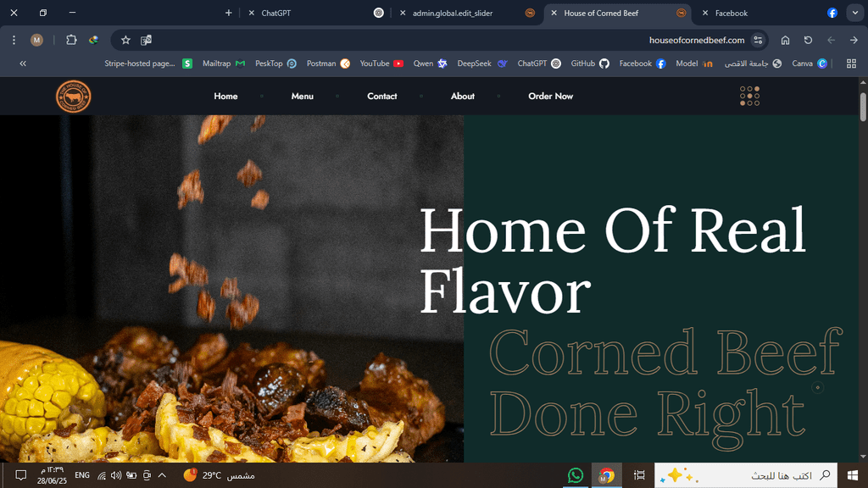The width and height of the screenshot is (868, 488).
Task: Open the notification center icon
Action: tap(20, 475)
